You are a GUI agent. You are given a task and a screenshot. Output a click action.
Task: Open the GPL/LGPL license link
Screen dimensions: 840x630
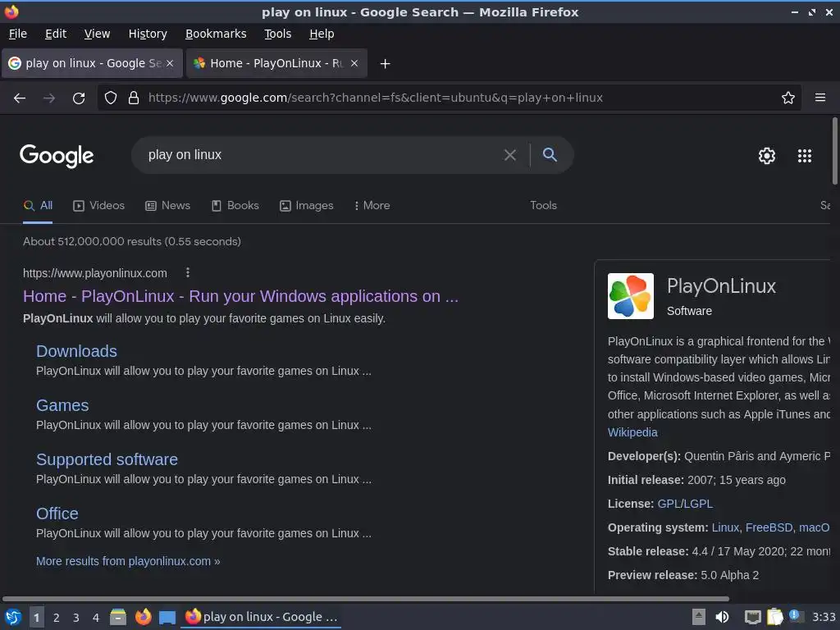[685, 504]
